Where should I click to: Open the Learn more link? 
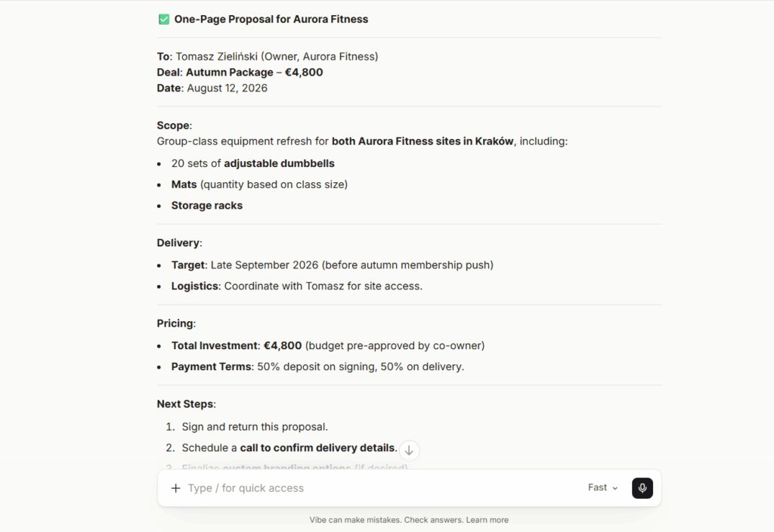click(488, 520)
